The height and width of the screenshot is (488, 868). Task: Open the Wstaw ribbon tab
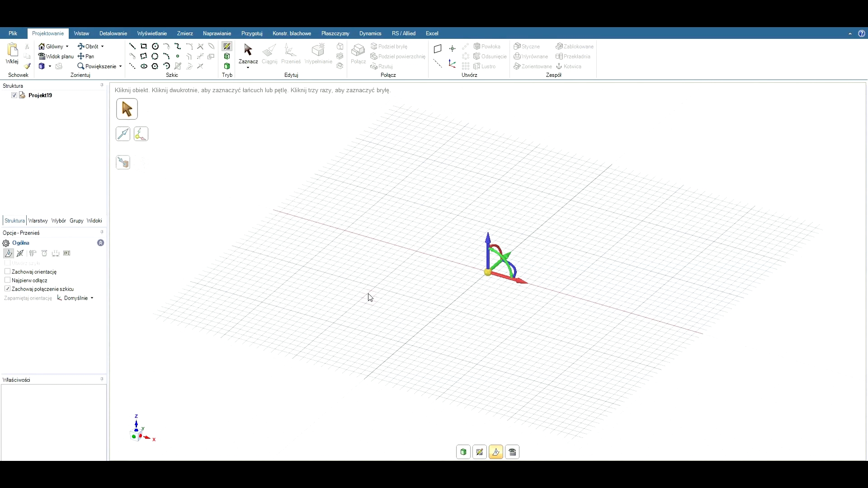point(81,33)
